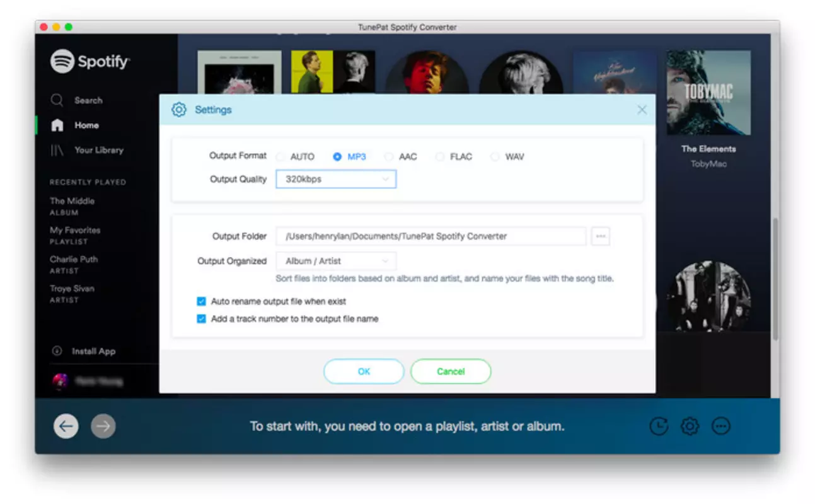Click the Settings dialog gear icon
The height and width of the screenshot is (504, 815).
179,110
